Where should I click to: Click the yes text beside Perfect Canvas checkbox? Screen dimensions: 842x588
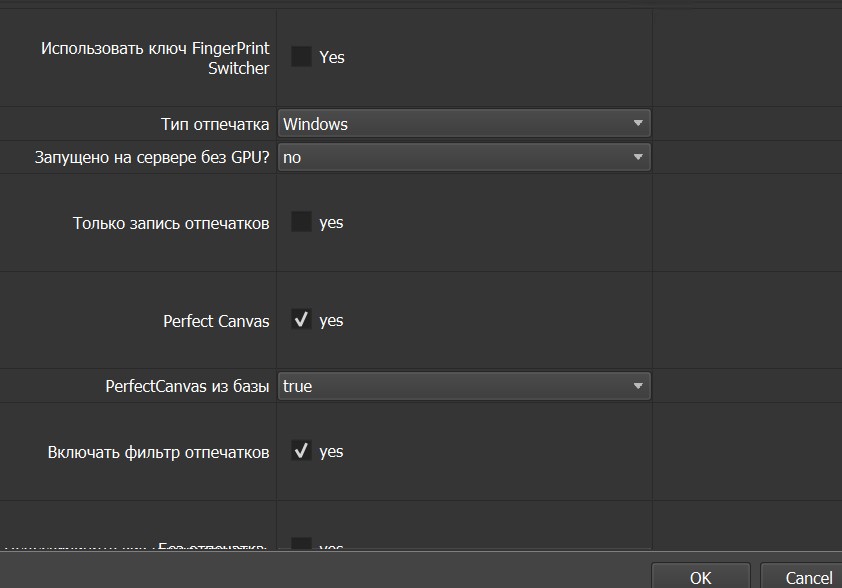point(331,321)
